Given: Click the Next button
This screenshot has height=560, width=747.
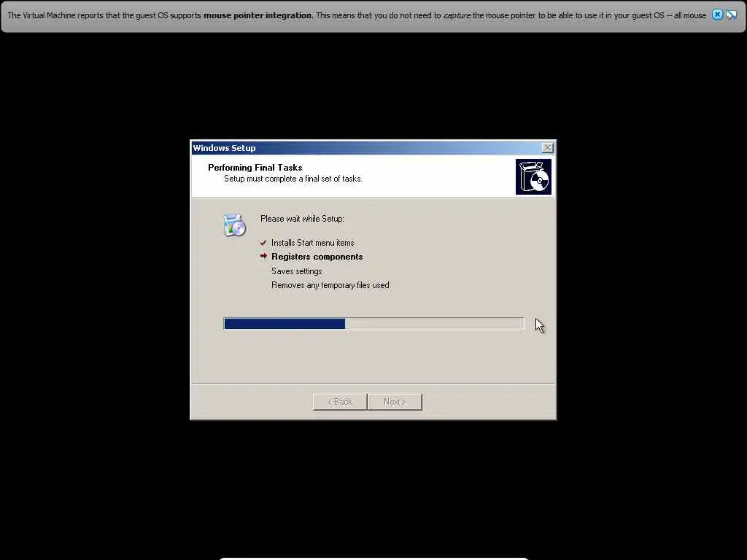Looking at the screenshot, I should (x=395, y=402).
